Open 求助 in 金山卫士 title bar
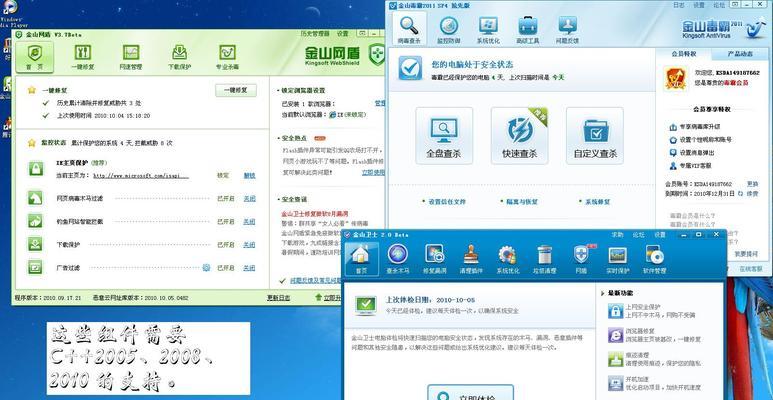Image resolution: width=773 pixels, height=400 pixels. [617, 235]
